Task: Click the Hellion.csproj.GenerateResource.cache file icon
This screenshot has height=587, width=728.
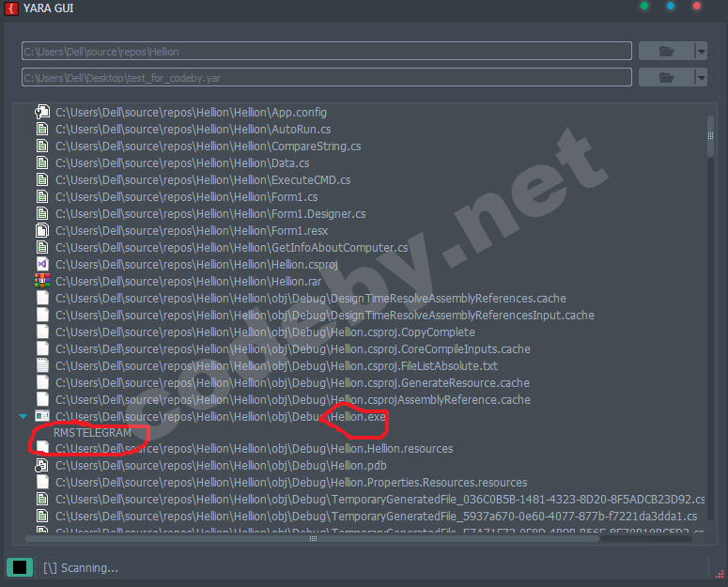Action: pos(42,383)
